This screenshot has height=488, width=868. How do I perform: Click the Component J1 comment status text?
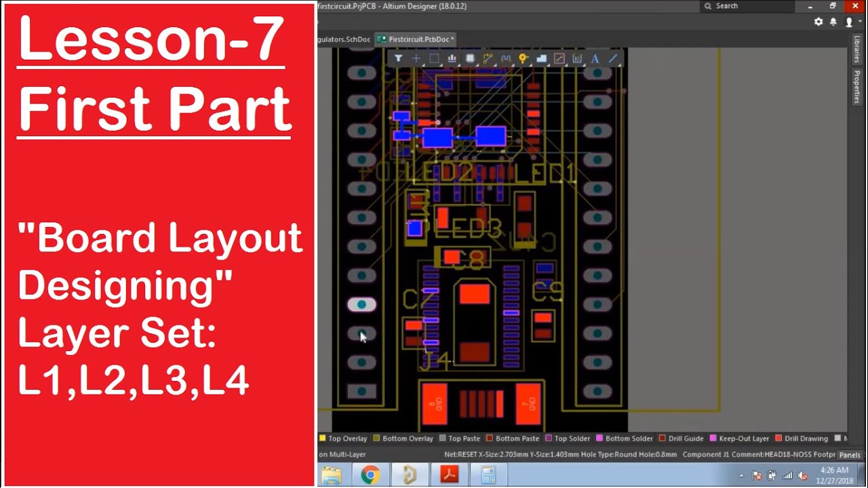pos(759,455)
